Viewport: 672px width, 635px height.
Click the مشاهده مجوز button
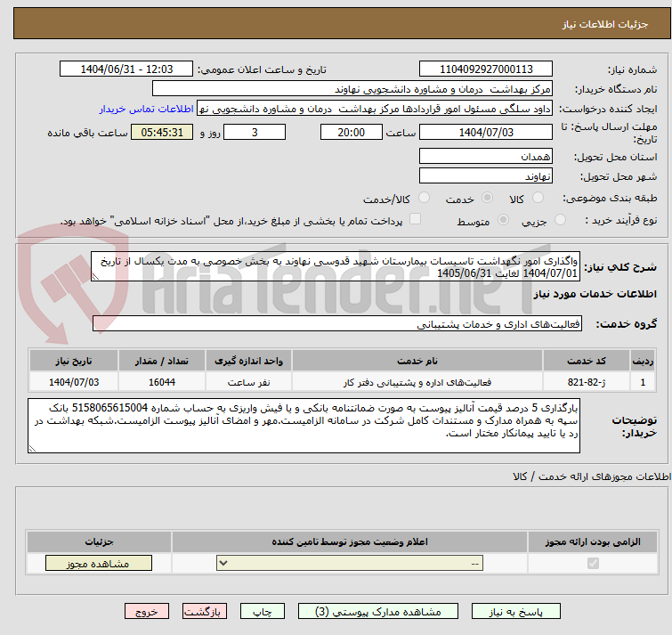[99, 564]
